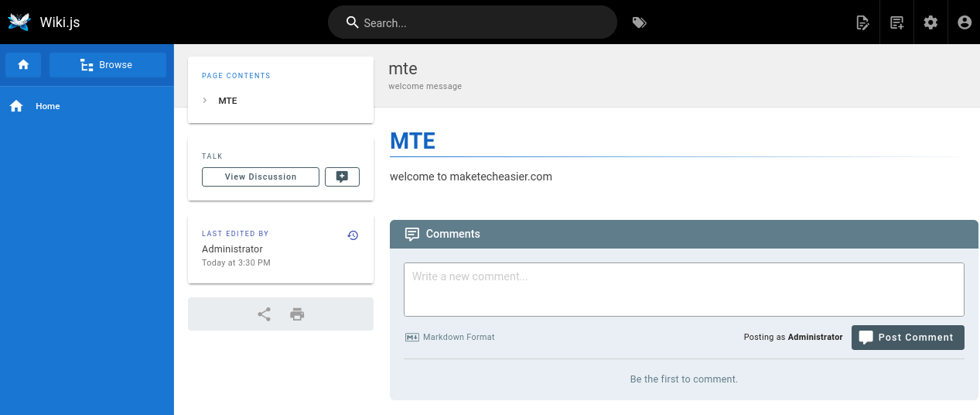The height and width of the screenshot is (415, 980).
Task: Click the View Discussion button
Action: coord(261,177)
